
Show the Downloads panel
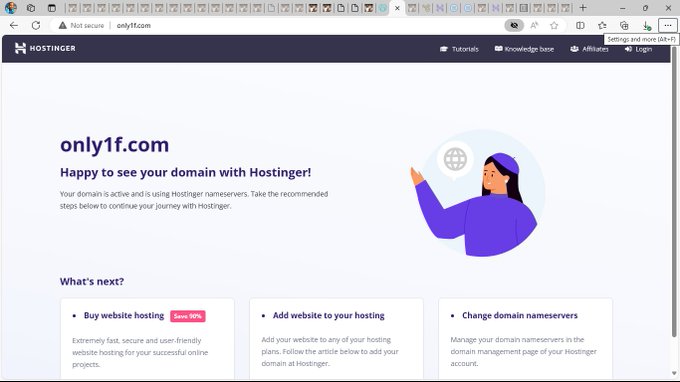646,26
